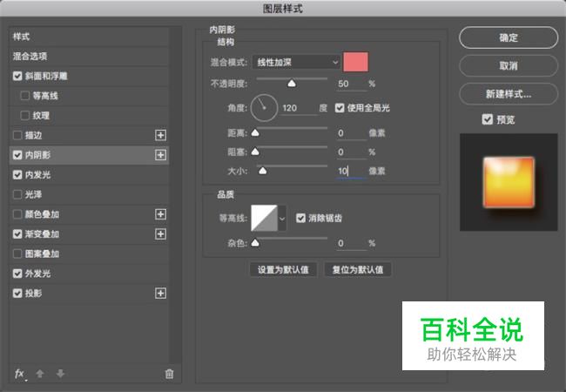Click the 新建样式... button

pyautogui.click(x=509, y=94)
